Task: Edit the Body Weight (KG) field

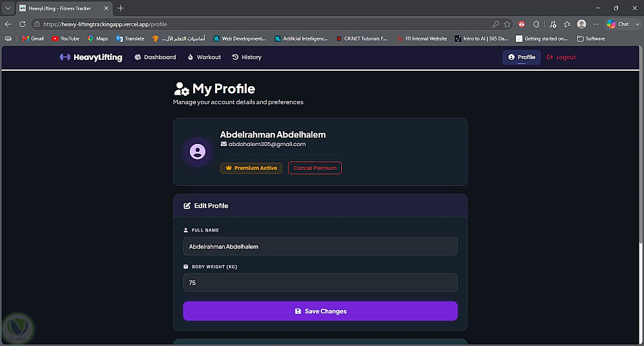Action: click(x=320, y=283)
